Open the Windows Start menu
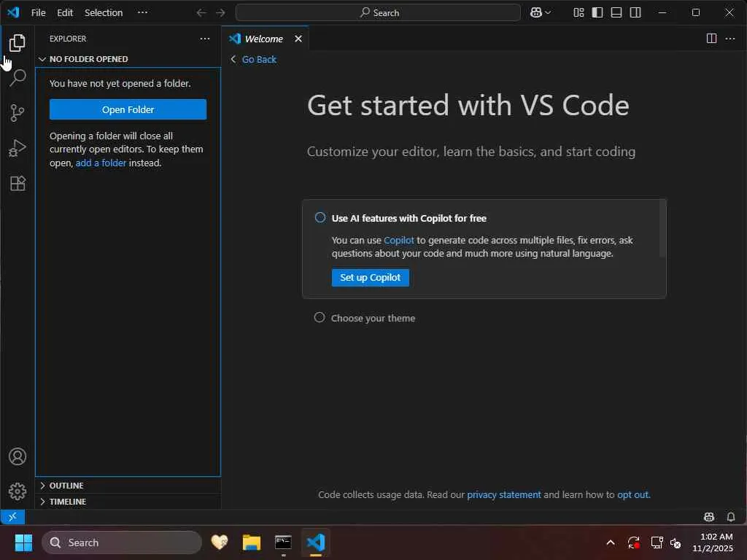 (23, 542)
